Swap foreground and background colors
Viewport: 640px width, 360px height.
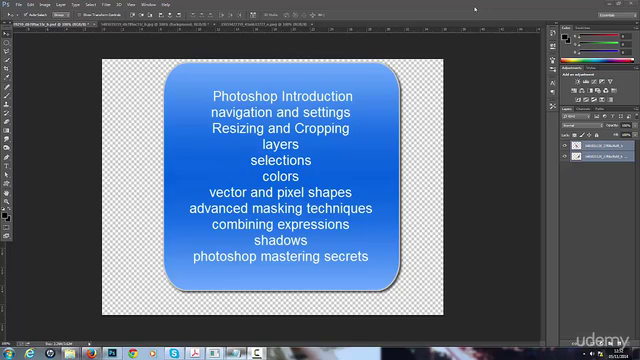tap(9, 209)
